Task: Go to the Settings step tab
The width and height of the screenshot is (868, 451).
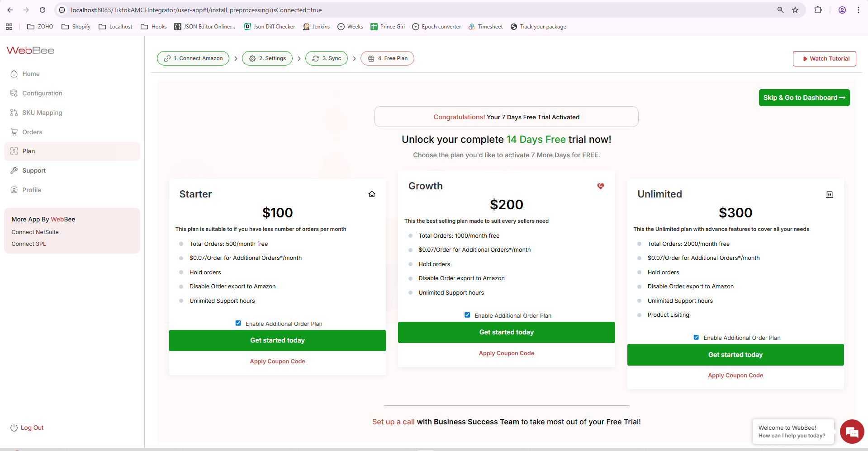Action: point(267,58)
